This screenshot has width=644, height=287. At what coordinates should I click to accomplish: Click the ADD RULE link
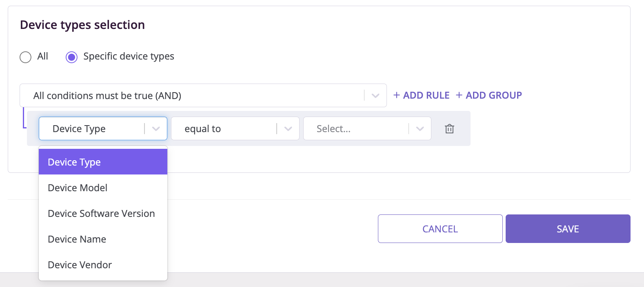point(421,95)
